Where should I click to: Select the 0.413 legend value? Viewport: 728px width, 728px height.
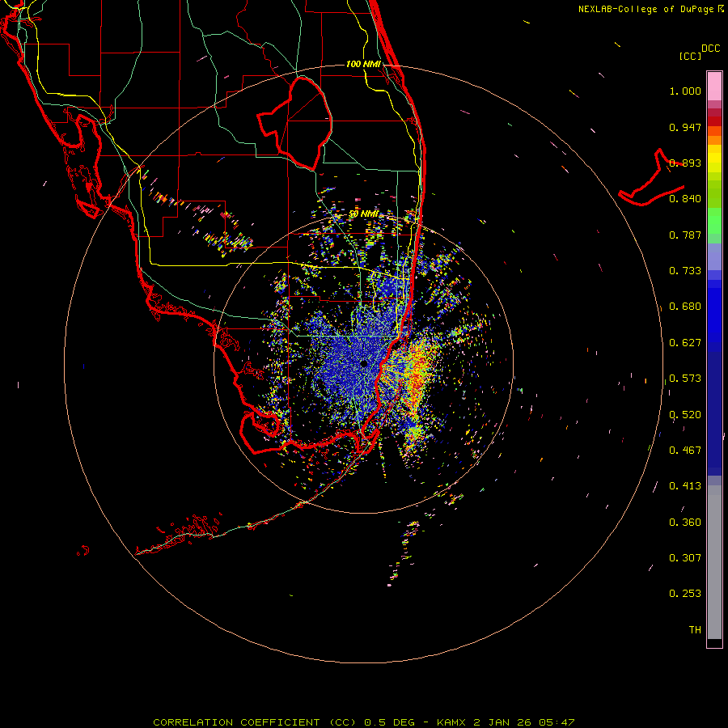tap(685, 485)
